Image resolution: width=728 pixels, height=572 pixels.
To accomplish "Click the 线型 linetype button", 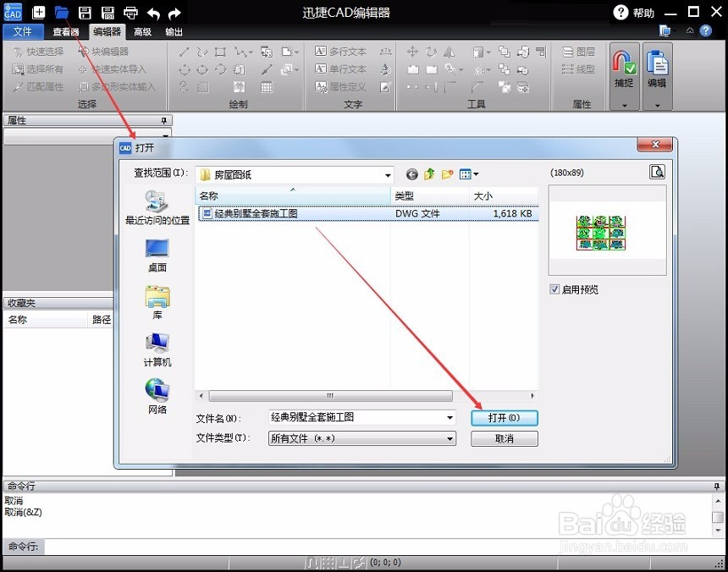I will 578,69.
